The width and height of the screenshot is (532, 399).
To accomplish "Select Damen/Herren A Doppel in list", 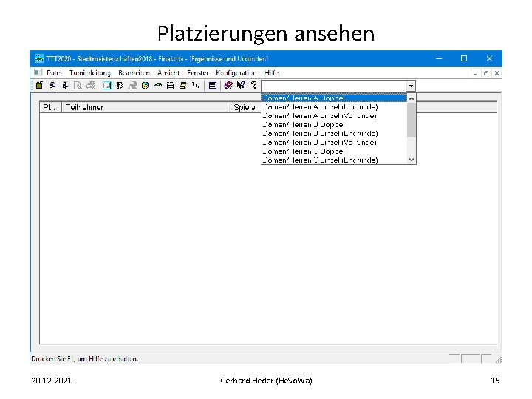I will pos(334,98).
